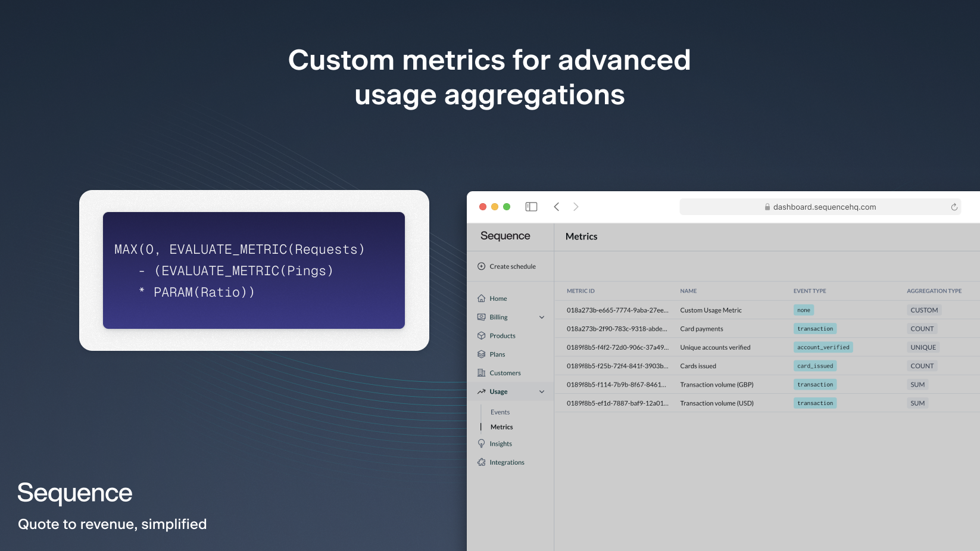Open the Transaction volume (GBP) row
This screenshot has height=551, width=980.
point(767,384)
